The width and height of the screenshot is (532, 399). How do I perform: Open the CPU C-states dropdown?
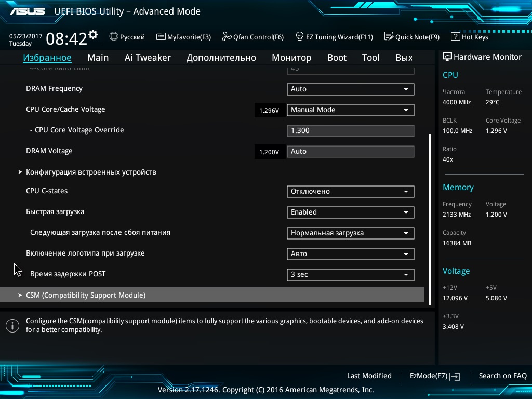(x=351, y=191)
